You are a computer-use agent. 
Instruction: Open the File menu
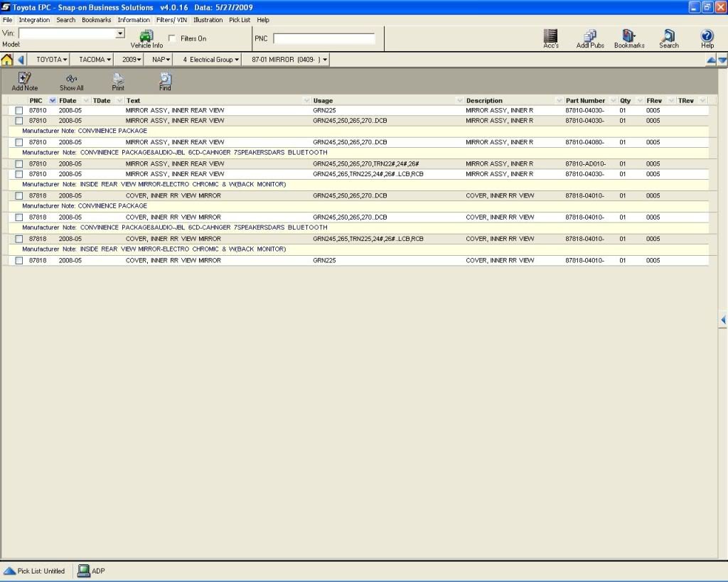coord(7,20)
